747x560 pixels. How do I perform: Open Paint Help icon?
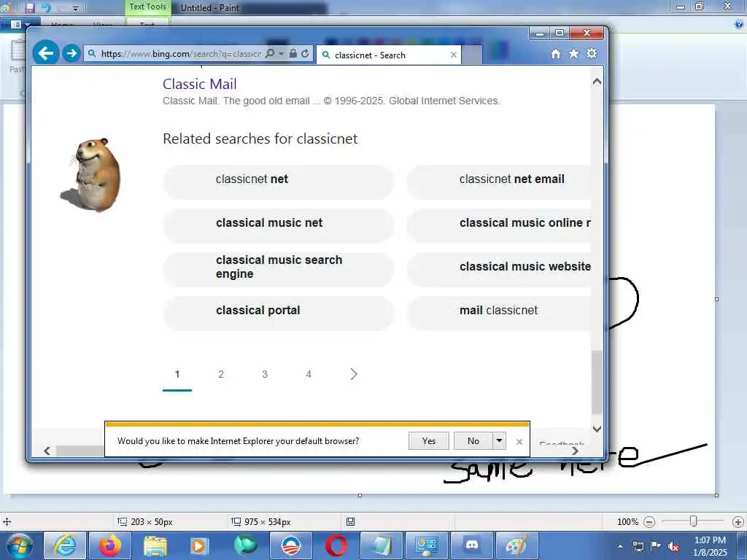pos(739,24)
